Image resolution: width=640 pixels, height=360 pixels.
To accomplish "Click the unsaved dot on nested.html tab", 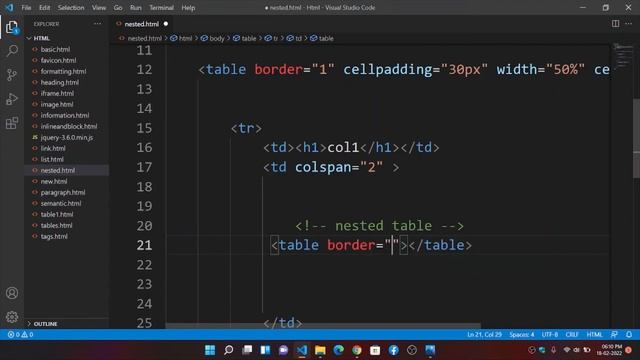I will point(166,24).
